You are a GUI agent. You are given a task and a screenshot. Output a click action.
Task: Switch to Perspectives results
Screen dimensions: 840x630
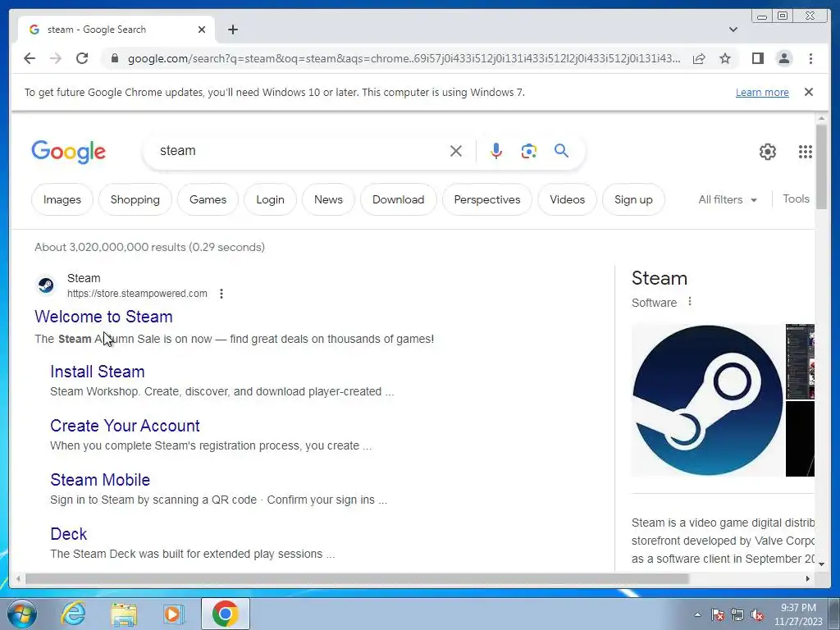pyautogui.click(x=487, y=199)
